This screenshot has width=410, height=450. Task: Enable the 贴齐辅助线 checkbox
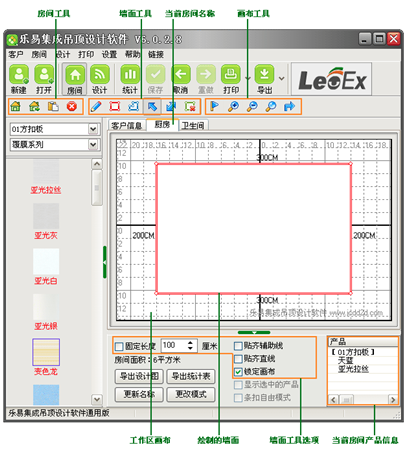[x=238, y=346]
